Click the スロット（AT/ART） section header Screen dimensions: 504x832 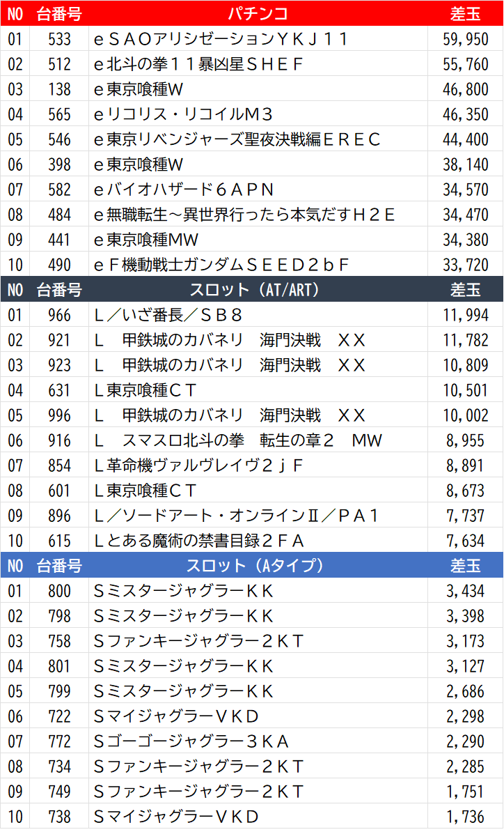(x=254, y=290)
